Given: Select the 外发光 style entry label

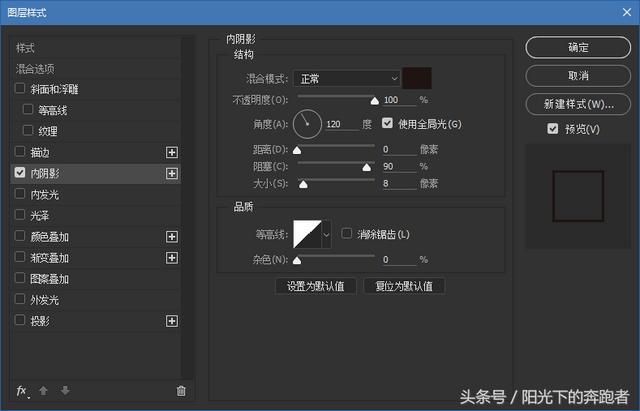Looking at the screenshot, I should coord(45,300).
